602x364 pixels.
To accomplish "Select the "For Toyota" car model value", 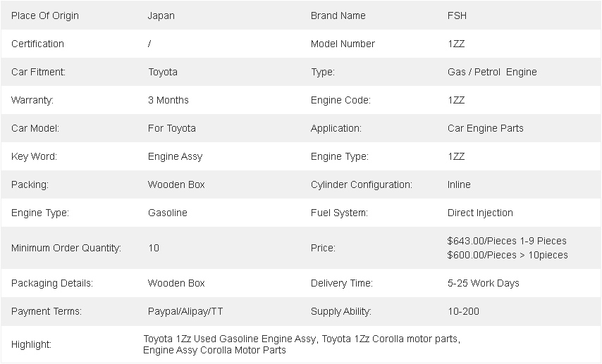I will coord(172,128).
